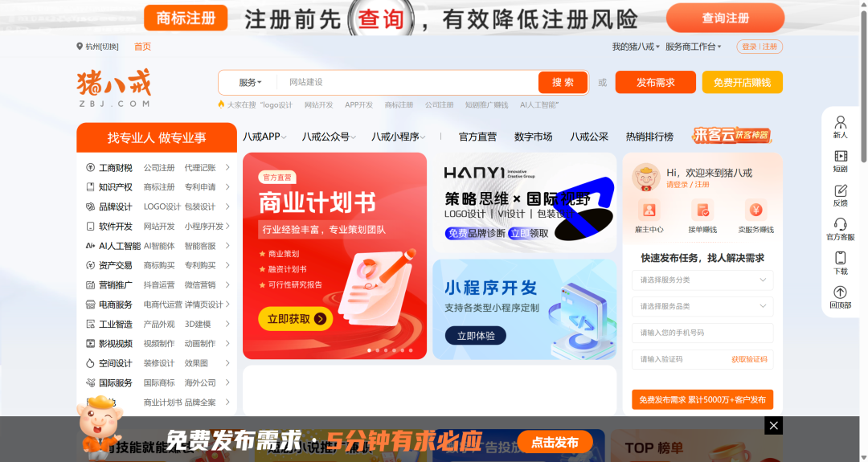
Task: Click the 工商财税 category icon
Action: 90,168
